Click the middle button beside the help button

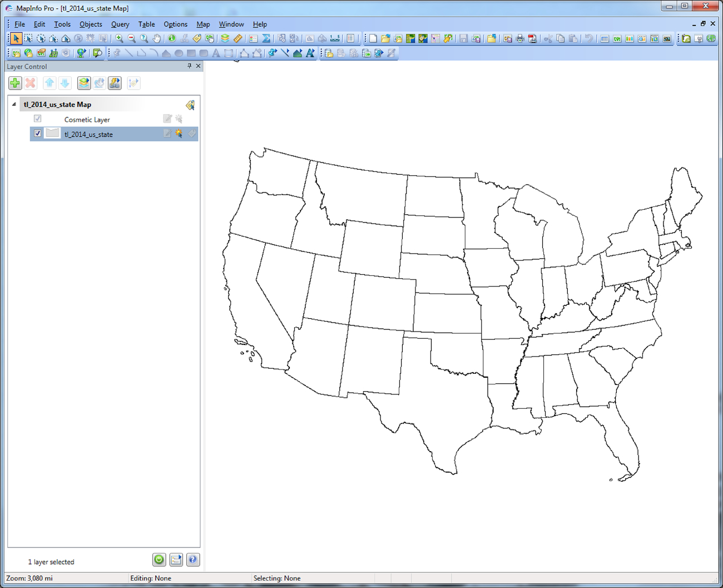point(176,560)
